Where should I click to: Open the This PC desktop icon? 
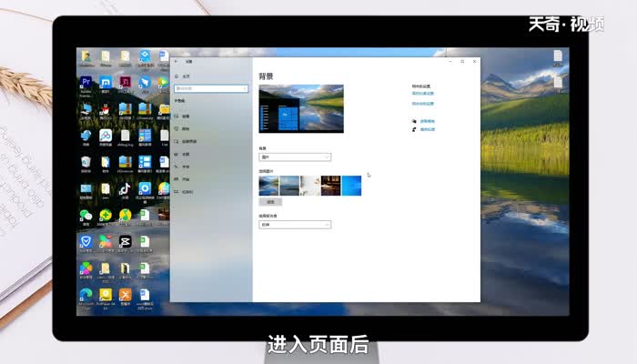(x=86, y=110)
